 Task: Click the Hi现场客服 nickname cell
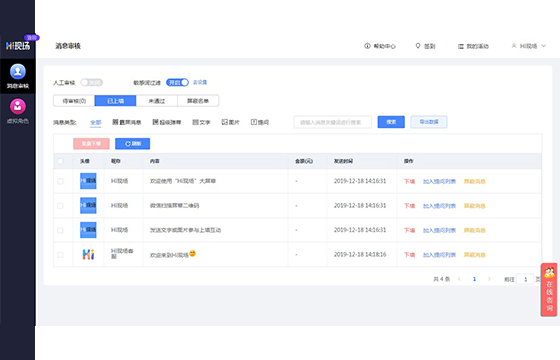coord(122,254)
